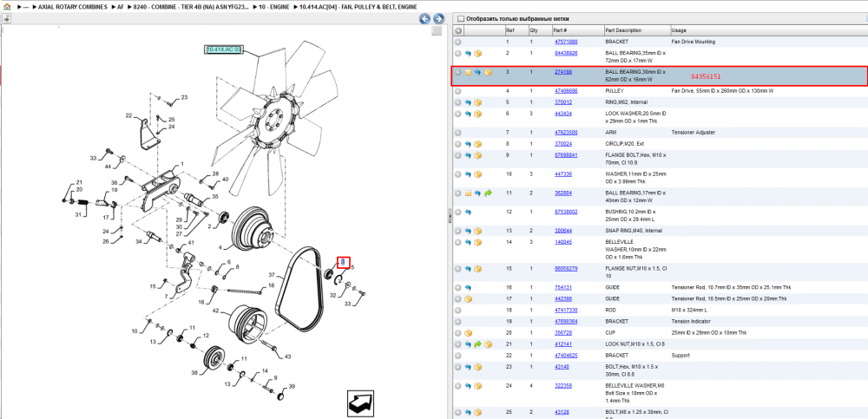Click package icon for part 274198
Screen dimensions: 868x419
point(488,73)
